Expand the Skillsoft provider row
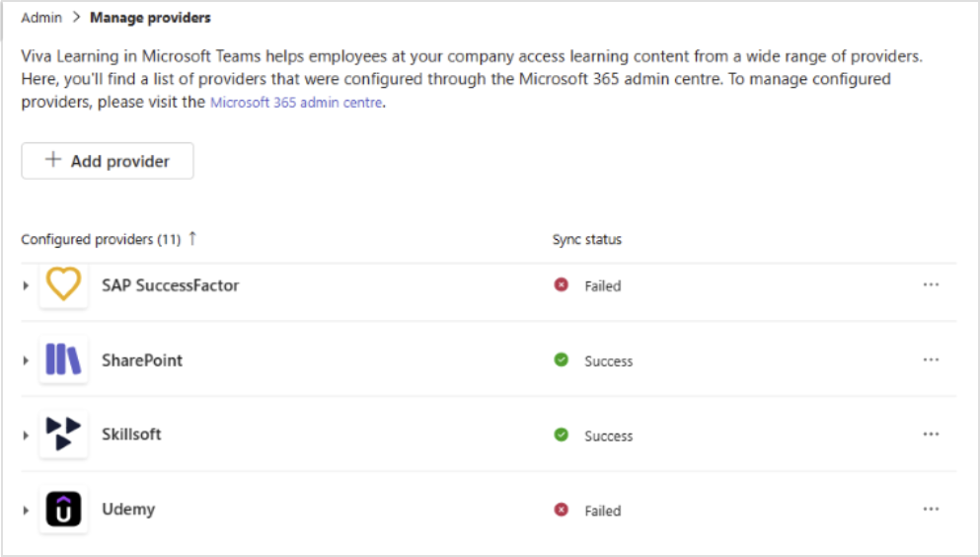 (x=26, y=436)
